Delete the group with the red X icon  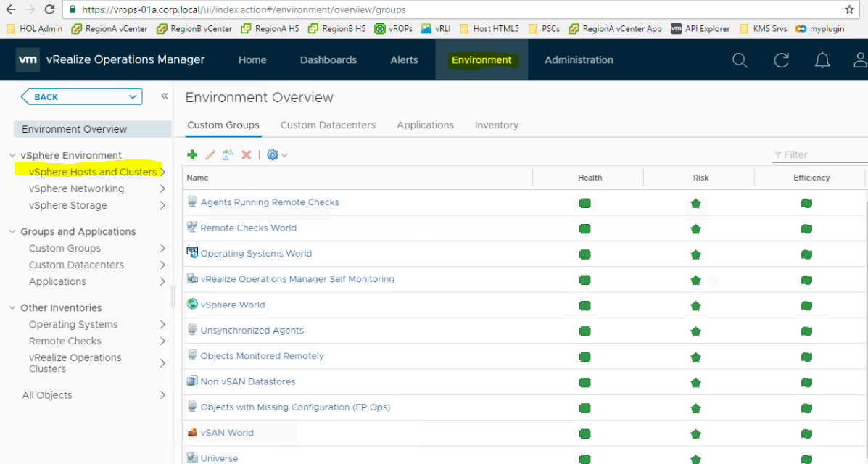point(247,154)
